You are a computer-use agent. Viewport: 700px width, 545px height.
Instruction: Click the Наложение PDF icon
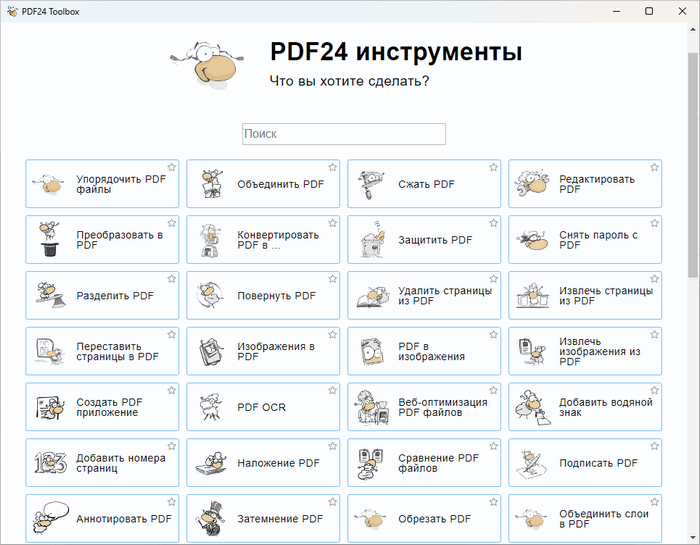pyautogui.click(x=211, y=463)
